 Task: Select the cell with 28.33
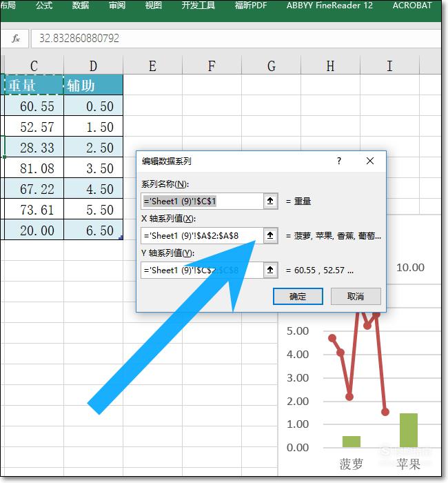pos(34,147)
